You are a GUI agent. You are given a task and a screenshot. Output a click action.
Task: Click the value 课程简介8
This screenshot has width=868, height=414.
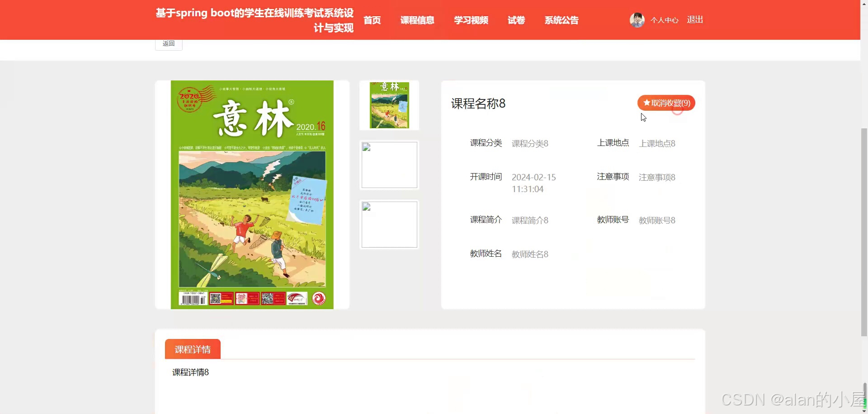[x=530, y=220]
